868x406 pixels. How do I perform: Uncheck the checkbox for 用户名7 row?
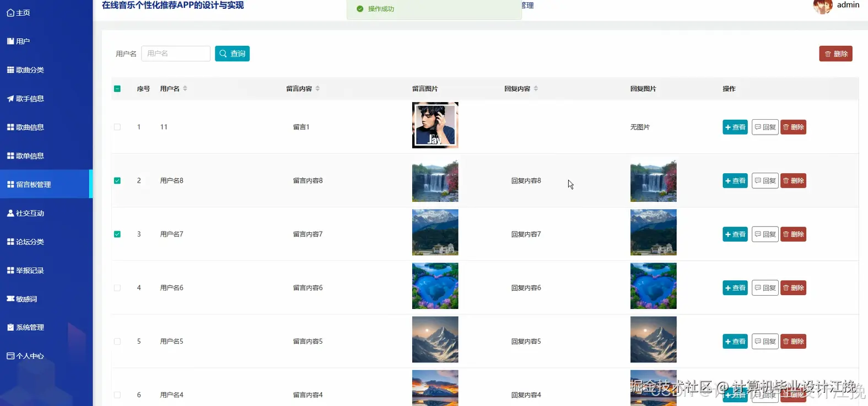[117, 234]
